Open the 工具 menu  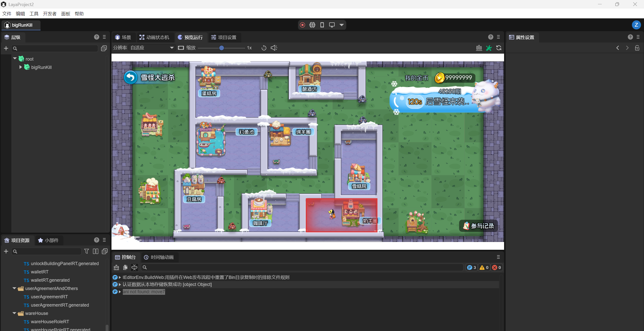point(34,14)
